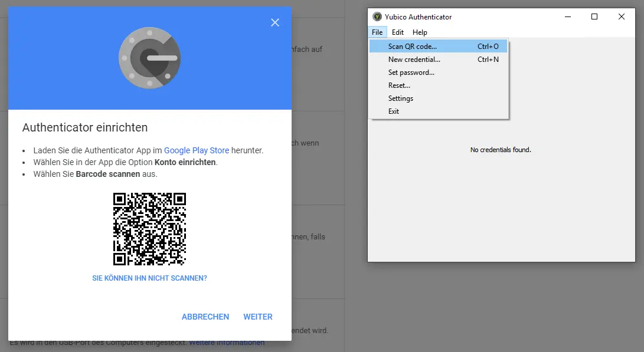
Task: Click the Google Authenticator logo
Action: [x=149, y=58]
